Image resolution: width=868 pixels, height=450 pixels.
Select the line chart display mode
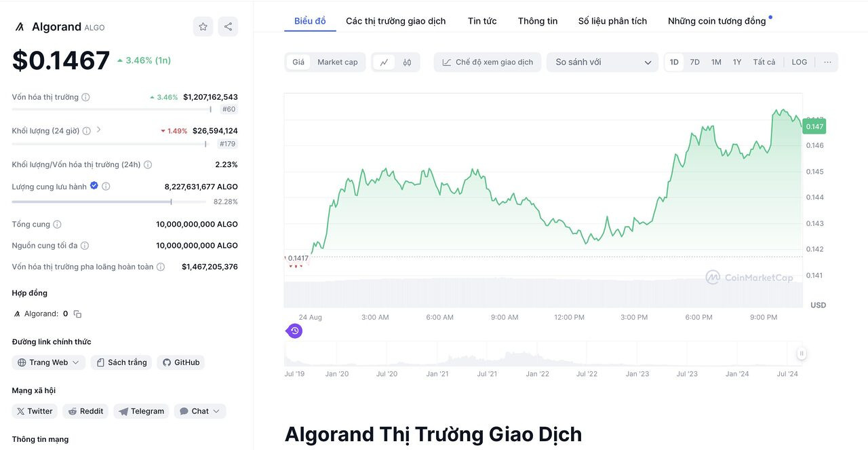point(385,61)
